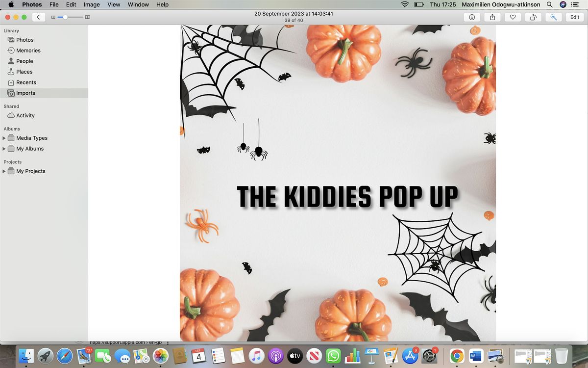This screenshot has width=588, height=368.
Task: Click the largest zoom size icon
Action: click(88, 17)
